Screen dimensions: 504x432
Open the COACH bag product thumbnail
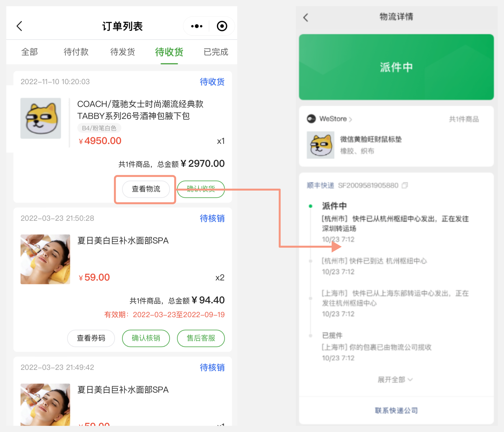[x=41, y=118]
